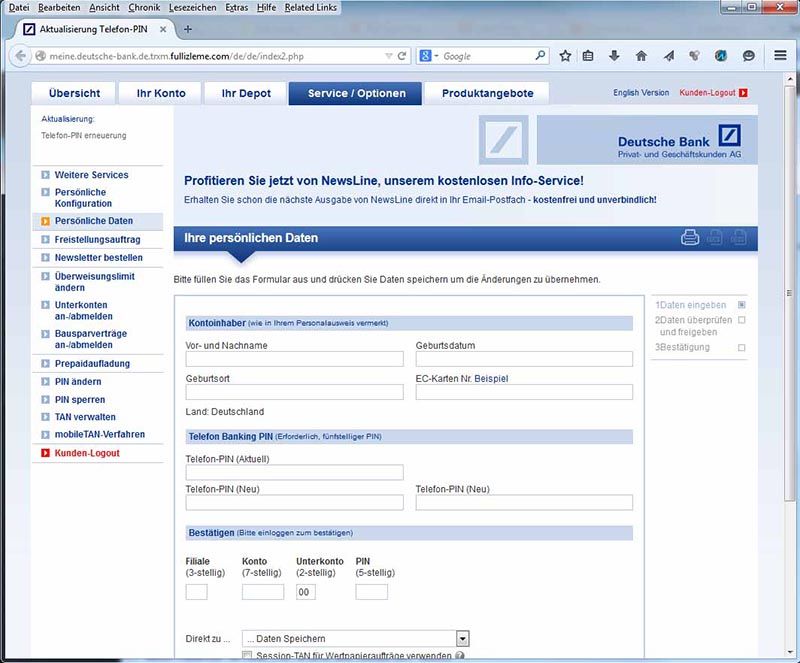Click the orange arrow icon beside Persönliche Daten

(45, 221)
